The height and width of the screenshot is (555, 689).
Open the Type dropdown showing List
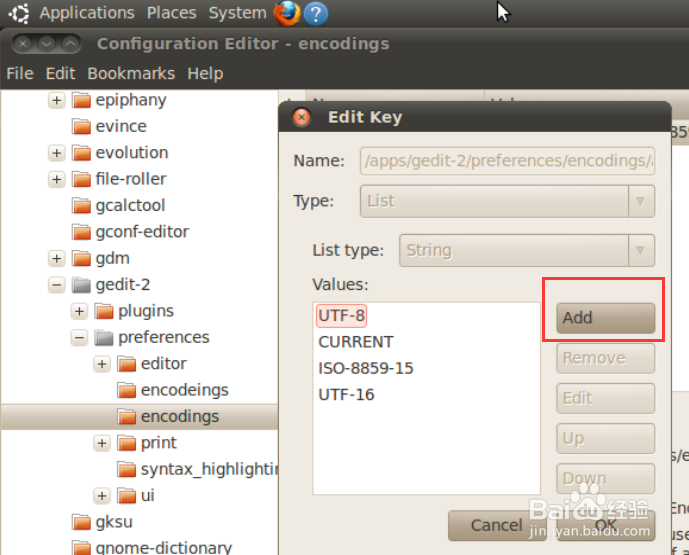click(507, 201)
